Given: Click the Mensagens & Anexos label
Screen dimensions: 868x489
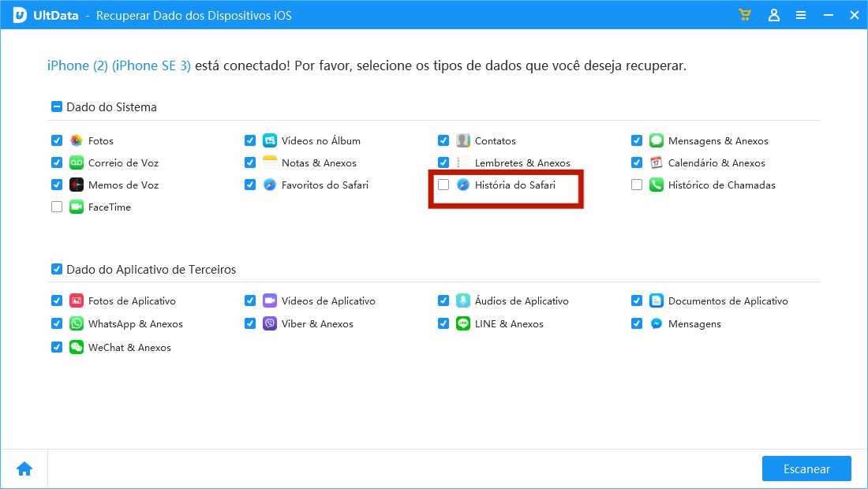Looking at the screenshot, I should coord(717,140).
